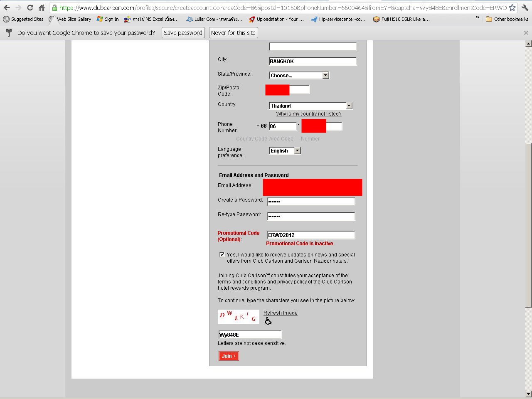532x399 pixels.
Task: Open the Uploadstation bookmark
Action: [x=276, y=19]
